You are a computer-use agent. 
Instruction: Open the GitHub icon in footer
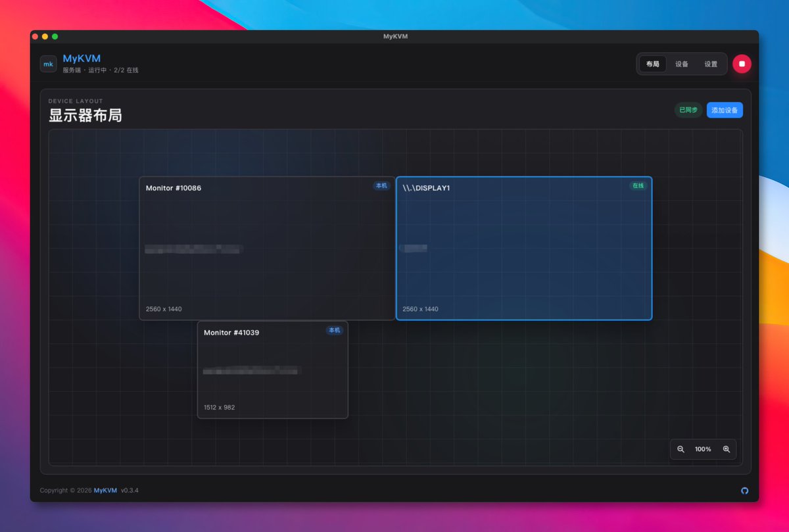click(745, 491)
